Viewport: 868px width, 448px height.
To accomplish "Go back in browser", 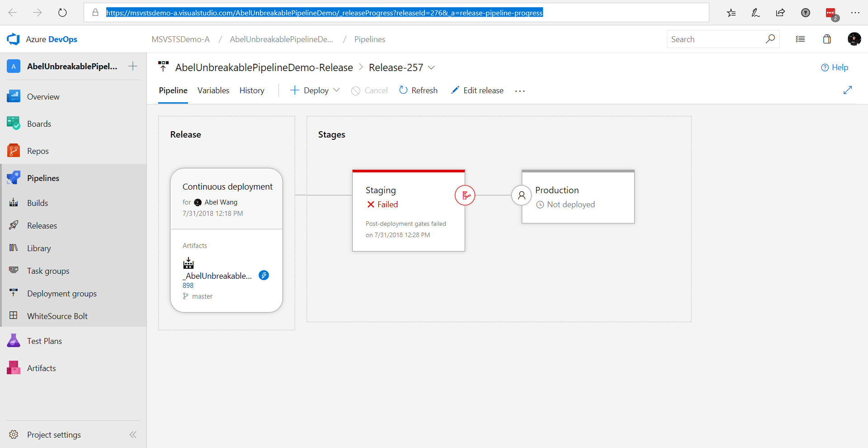I will point(13,13).
